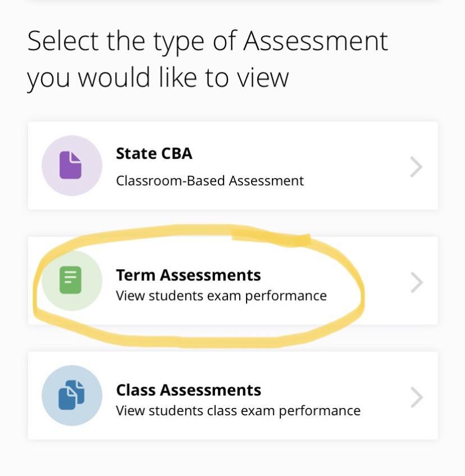This screenshot has width=465, height=476.
Task: Open the State CBA assessment option
Action: point(233,165)
